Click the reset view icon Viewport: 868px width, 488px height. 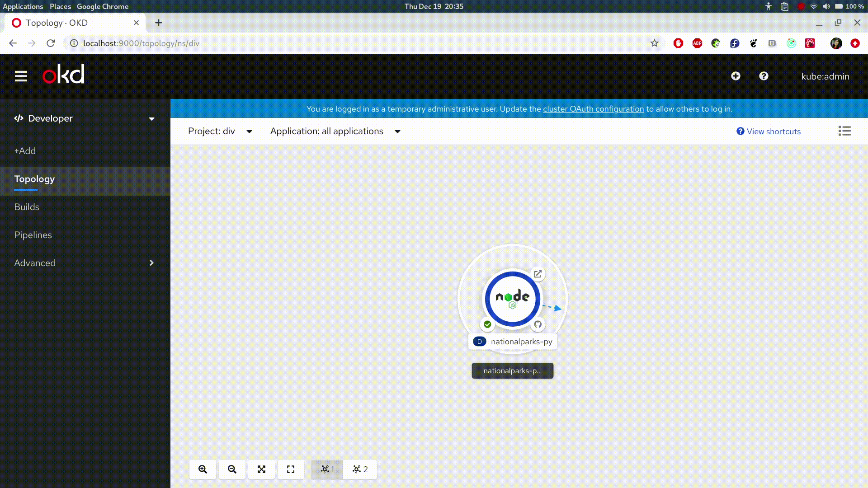pos(291,469)
